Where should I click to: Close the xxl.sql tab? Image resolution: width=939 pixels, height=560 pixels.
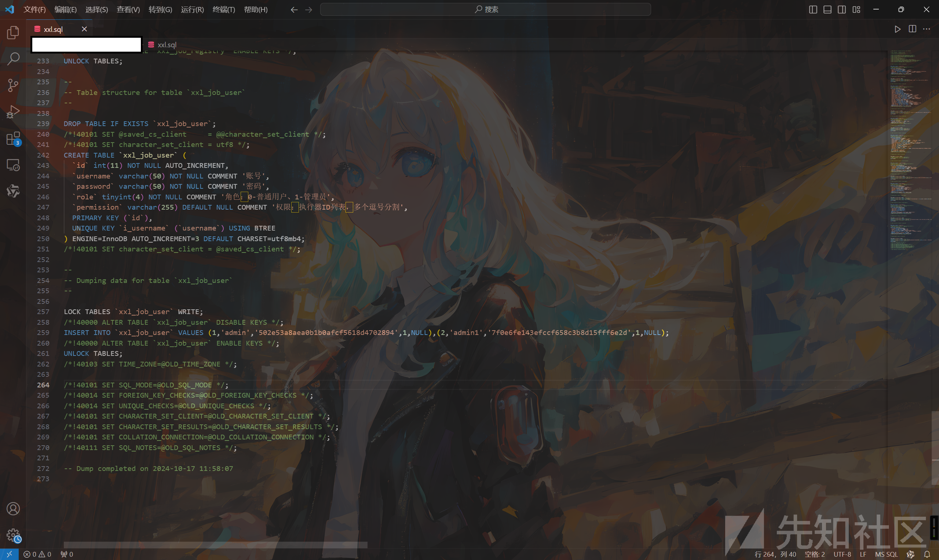[84, 29]
